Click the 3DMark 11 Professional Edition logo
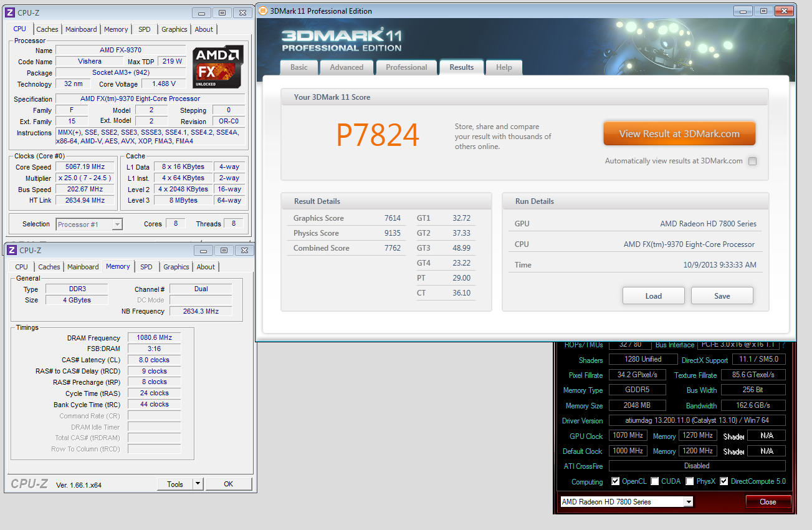 [342, 41]
